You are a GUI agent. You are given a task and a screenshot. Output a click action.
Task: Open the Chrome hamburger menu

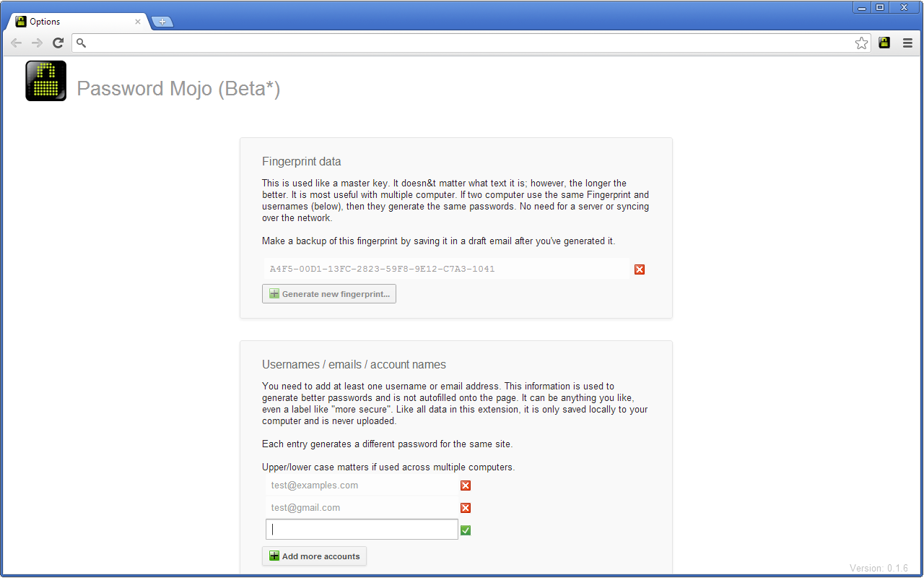(x=907, y=43)
